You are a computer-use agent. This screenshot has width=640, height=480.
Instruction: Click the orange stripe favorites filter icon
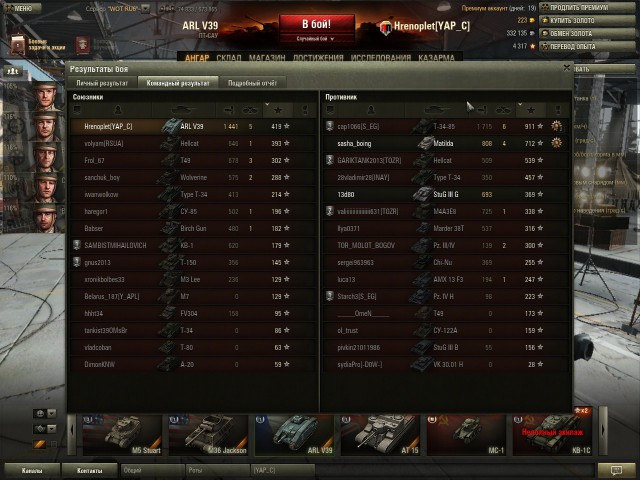coord(40,444)
